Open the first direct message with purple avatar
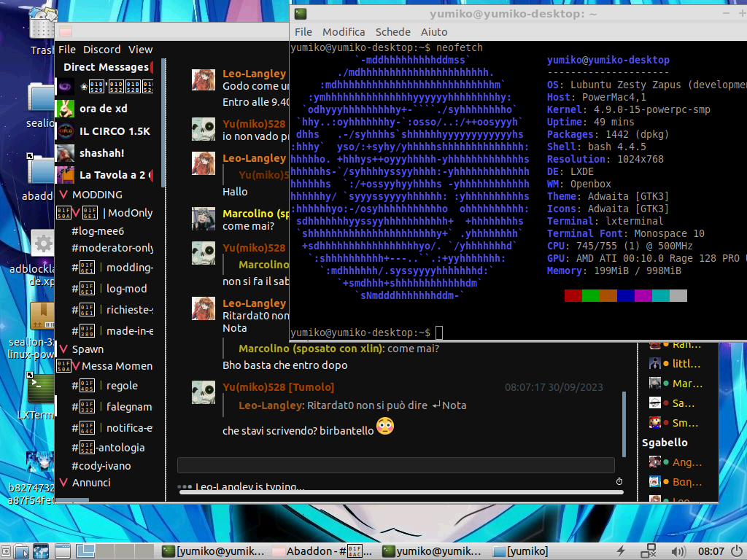Image resolution: width=747 pixels, height=560 pixels. coord(65,87)
